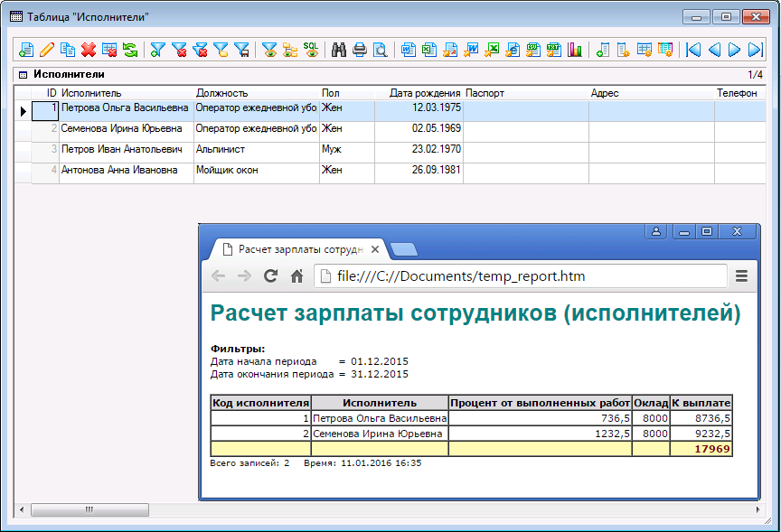The image size is (781, 532).
Task: Click the horizontal scrollbar thumb at bottom
Action: tap(90, 510)
